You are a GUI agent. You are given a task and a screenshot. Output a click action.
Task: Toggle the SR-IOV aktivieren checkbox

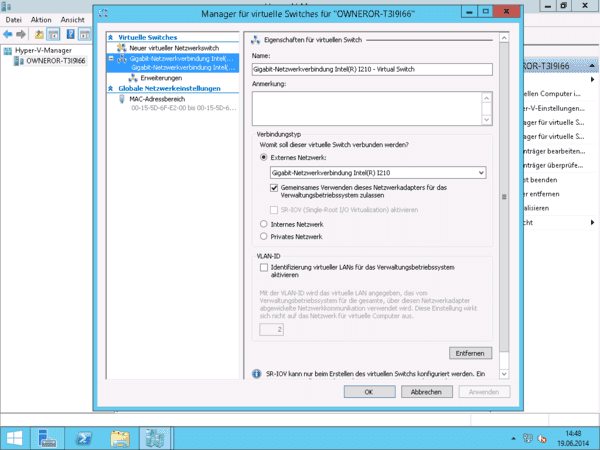pos(274,210)
